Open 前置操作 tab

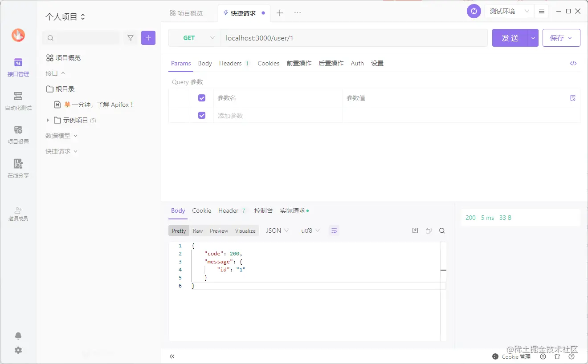299,63
